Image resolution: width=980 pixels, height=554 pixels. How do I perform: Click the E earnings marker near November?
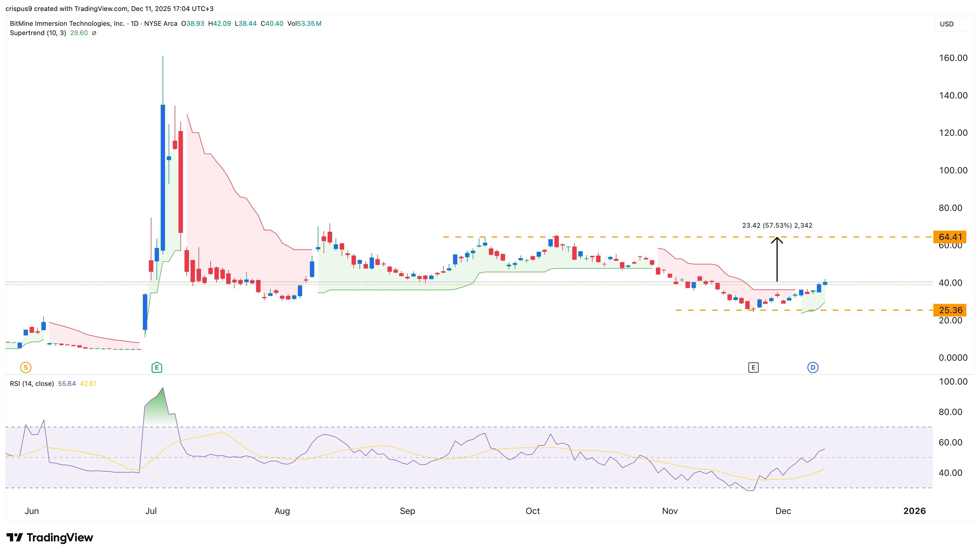753,367
